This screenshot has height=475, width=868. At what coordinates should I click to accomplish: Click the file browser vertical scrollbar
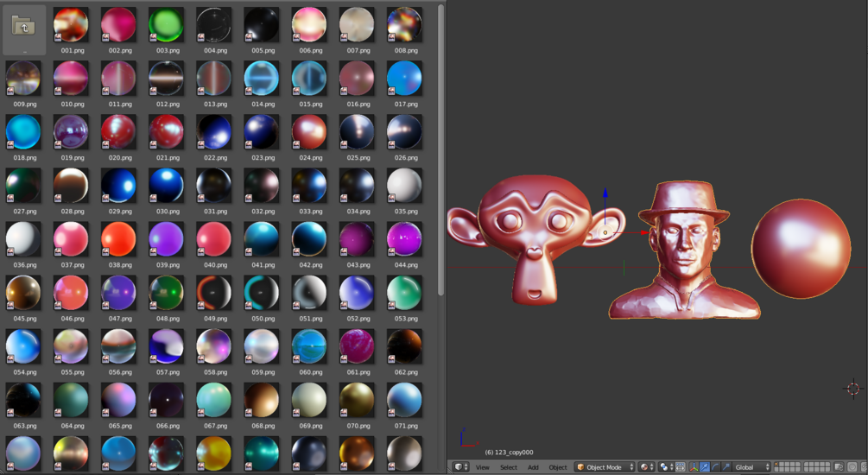440,149
